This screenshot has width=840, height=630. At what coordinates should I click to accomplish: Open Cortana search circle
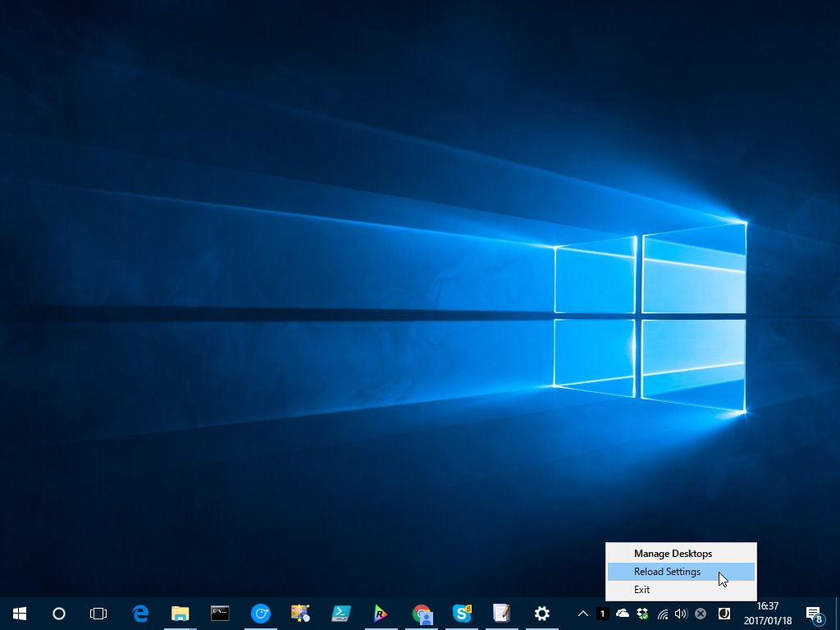[x=58, y=613]
